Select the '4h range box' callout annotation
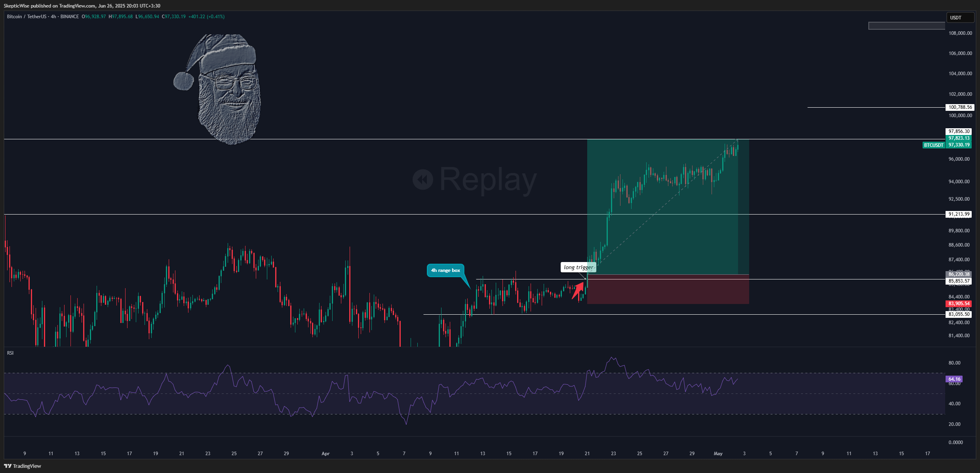 [445, 270]
